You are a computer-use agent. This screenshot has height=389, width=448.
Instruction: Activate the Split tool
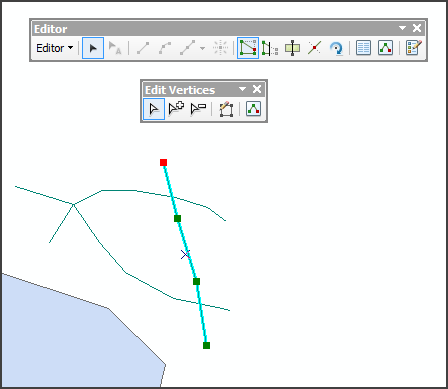pos(314,48)
